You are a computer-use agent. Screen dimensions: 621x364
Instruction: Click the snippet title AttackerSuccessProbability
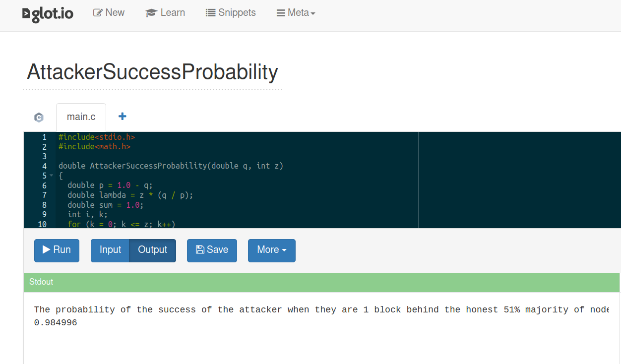tap(152, 72)
